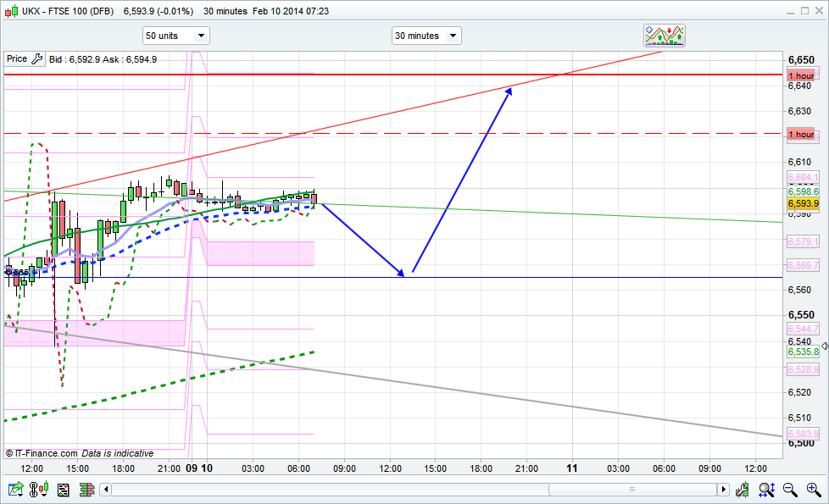
Task: Click the horizontal scrollbar thumb
Action: [631, 490]
